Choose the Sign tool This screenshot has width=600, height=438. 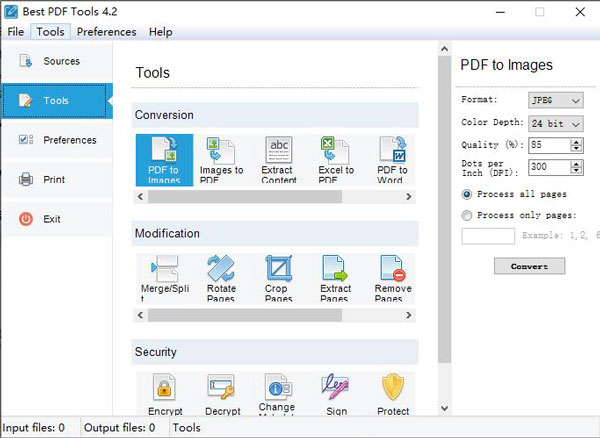(x=336, y=394)
